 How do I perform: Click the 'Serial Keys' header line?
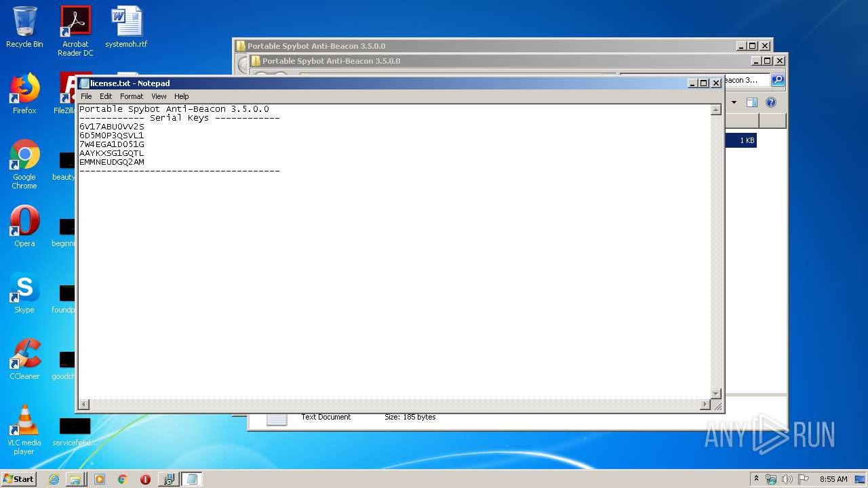click(x=180, y=118)
